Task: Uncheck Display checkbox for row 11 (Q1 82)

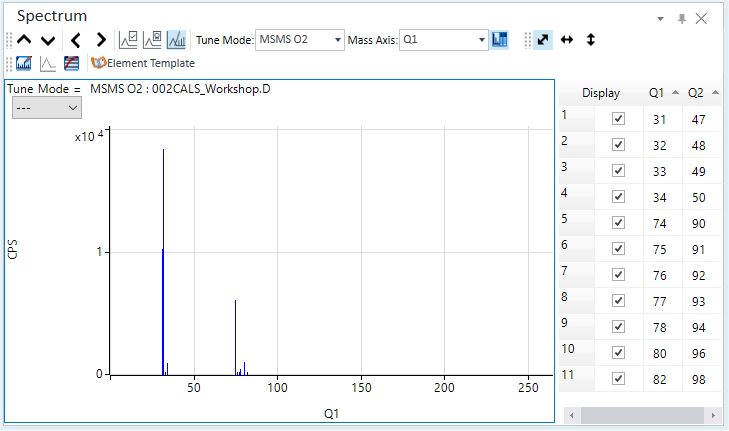Action: point(618,379)
